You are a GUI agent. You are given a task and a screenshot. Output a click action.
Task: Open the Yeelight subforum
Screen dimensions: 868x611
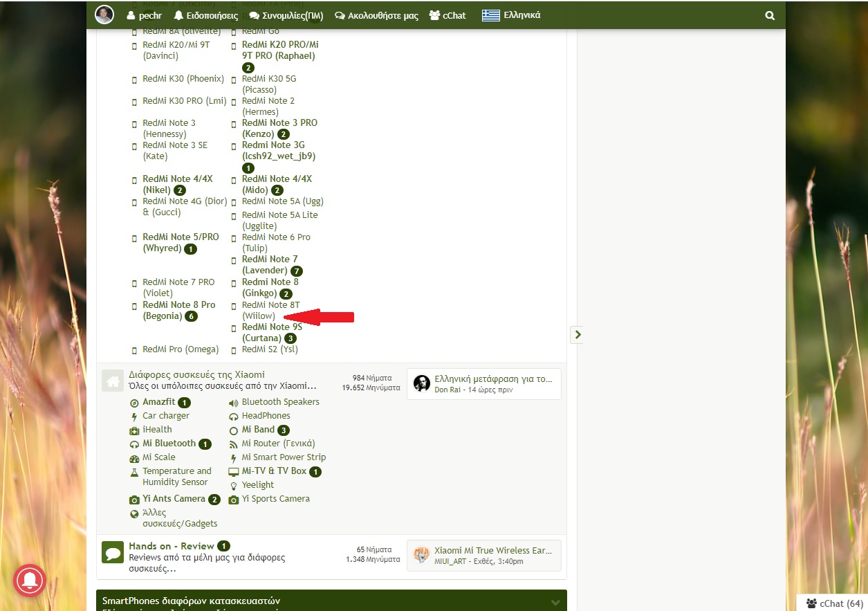258,485
